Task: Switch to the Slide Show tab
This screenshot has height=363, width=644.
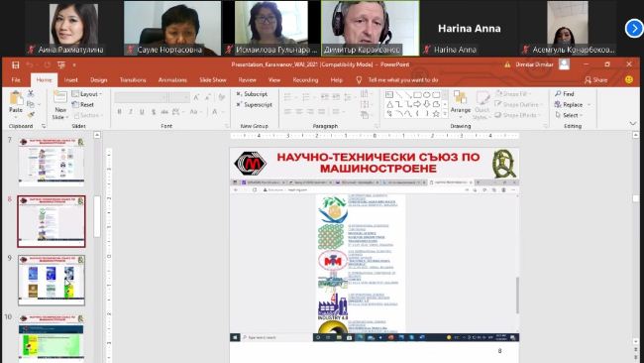Action: pyautogui.click(x=213, y=80)
